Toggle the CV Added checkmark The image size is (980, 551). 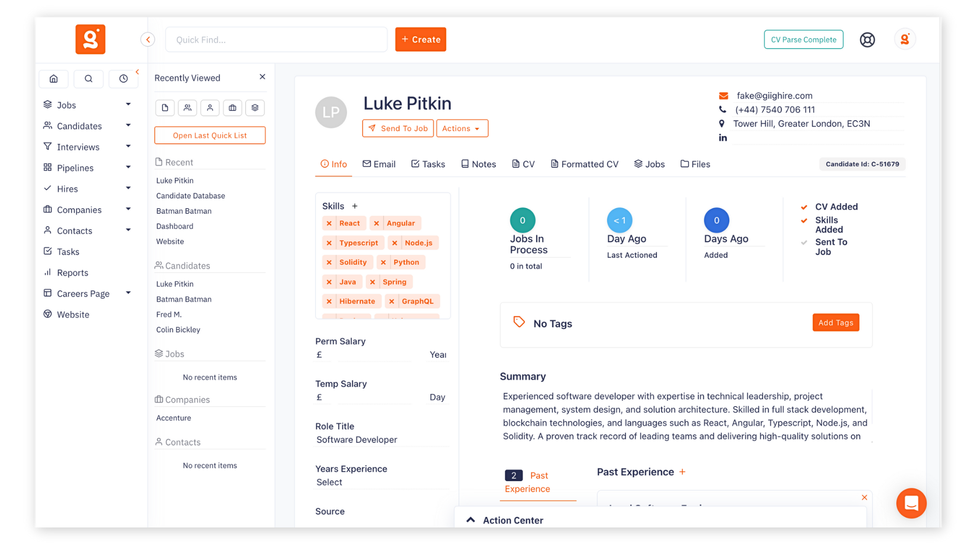point(804,207)
